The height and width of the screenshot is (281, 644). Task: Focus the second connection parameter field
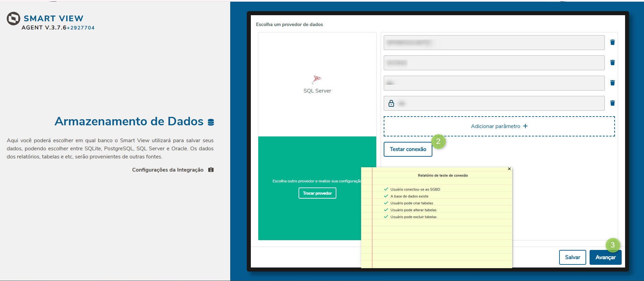coord(494,63)
